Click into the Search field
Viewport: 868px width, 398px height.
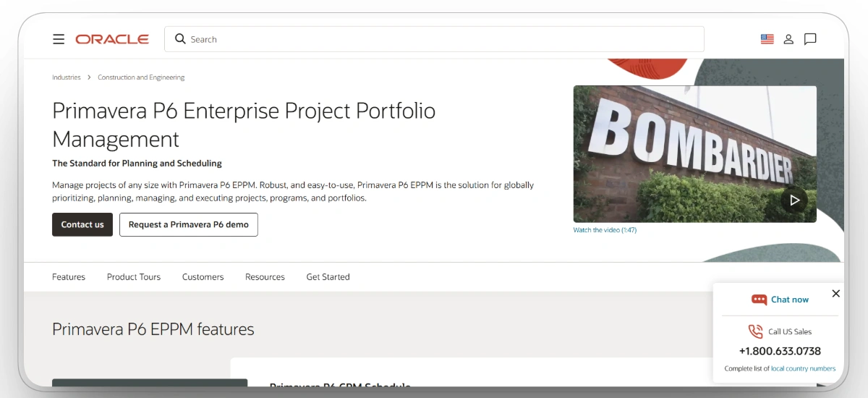pyautogui.click(x=434, y=39)
